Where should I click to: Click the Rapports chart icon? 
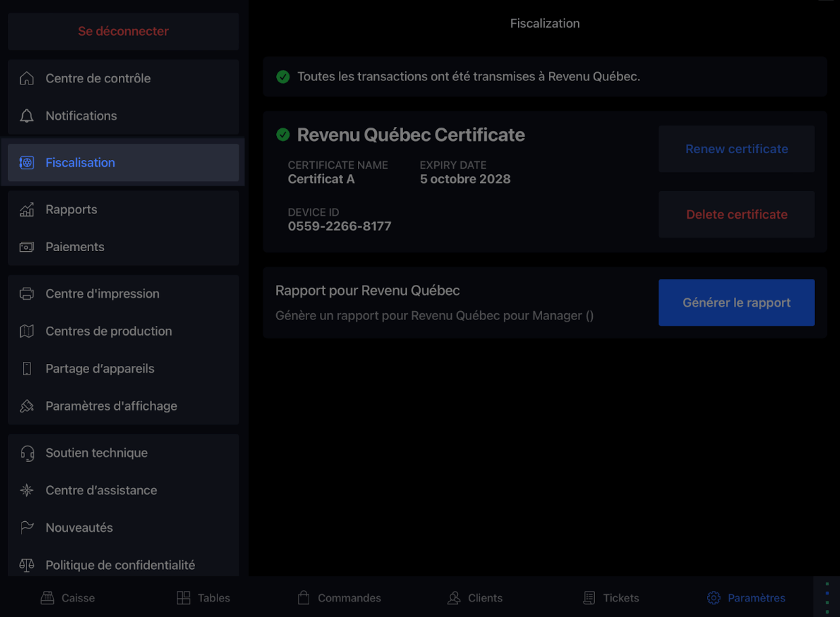[x=26, y=209]
